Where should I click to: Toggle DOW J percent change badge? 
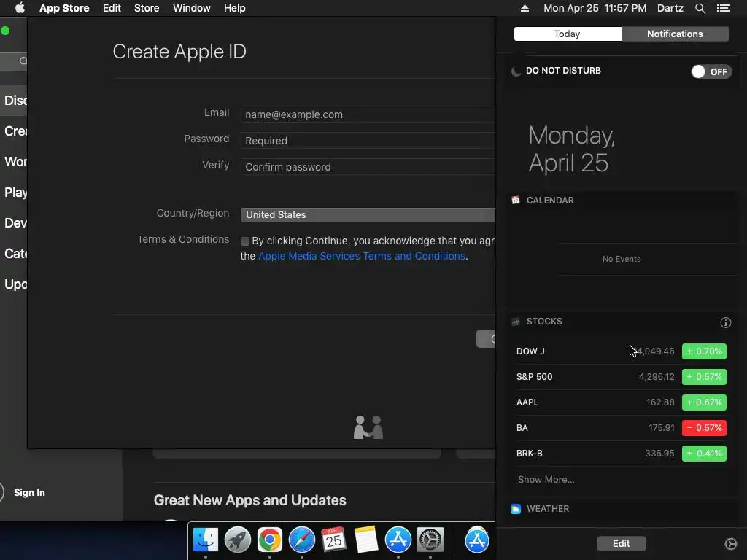(704, 351)
